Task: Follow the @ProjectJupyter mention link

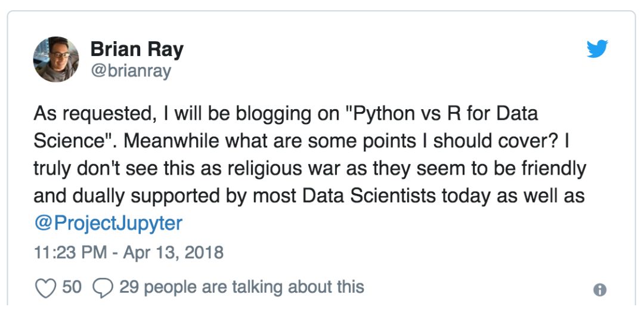Action: click(107, 224)
